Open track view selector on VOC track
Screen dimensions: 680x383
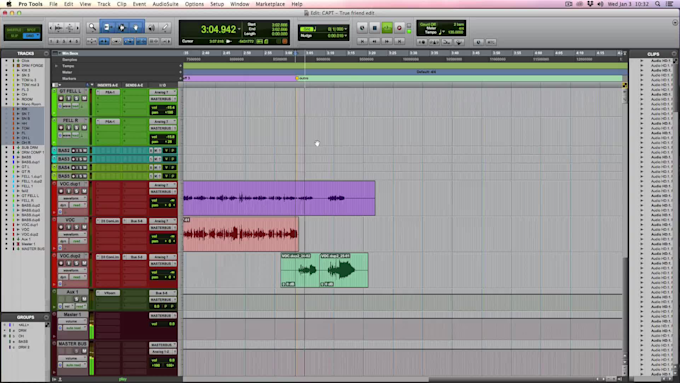point(72,234)
